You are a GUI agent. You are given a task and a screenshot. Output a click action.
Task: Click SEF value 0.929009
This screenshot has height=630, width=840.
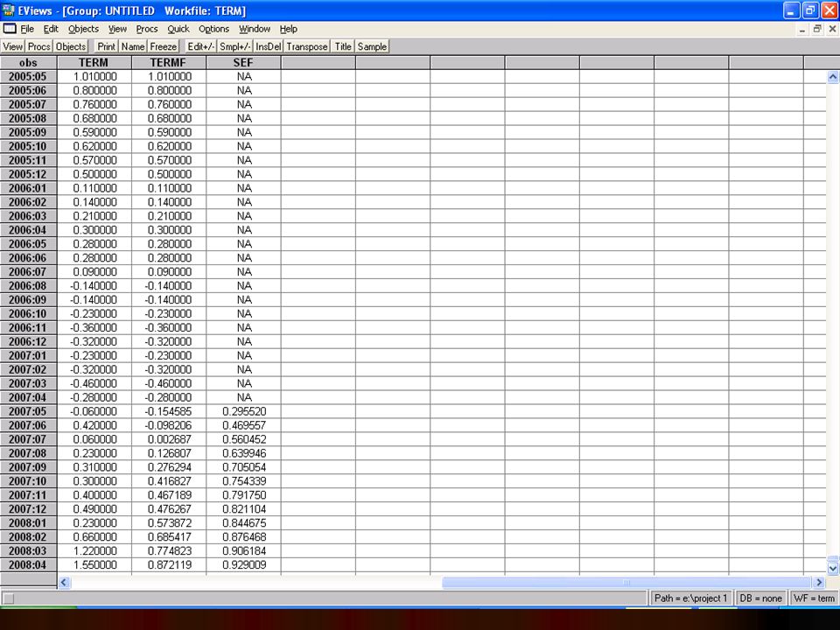tap(244, 564)
